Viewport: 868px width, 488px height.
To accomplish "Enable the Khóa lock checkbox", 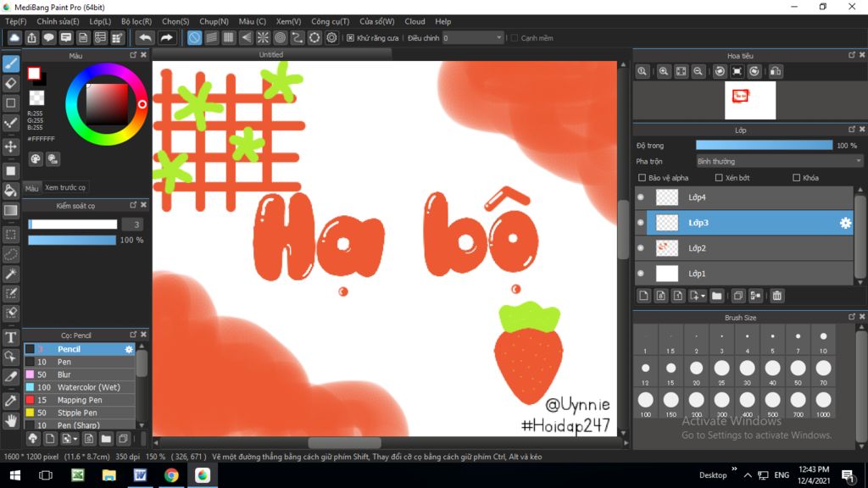I will [x=796, y=178].
